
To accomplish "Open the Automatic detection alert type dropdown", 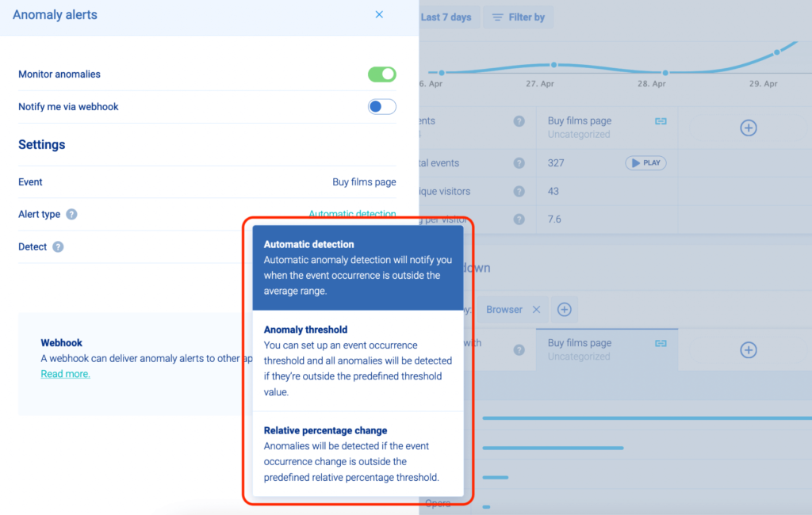I will [352, 213].
